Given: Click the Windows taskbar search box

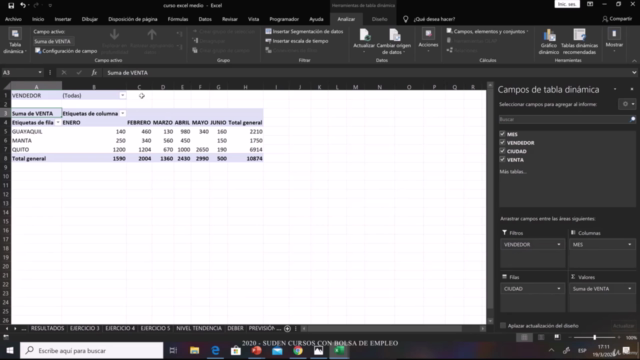Looking at the screenshot, I should click(x=91, y=351).
